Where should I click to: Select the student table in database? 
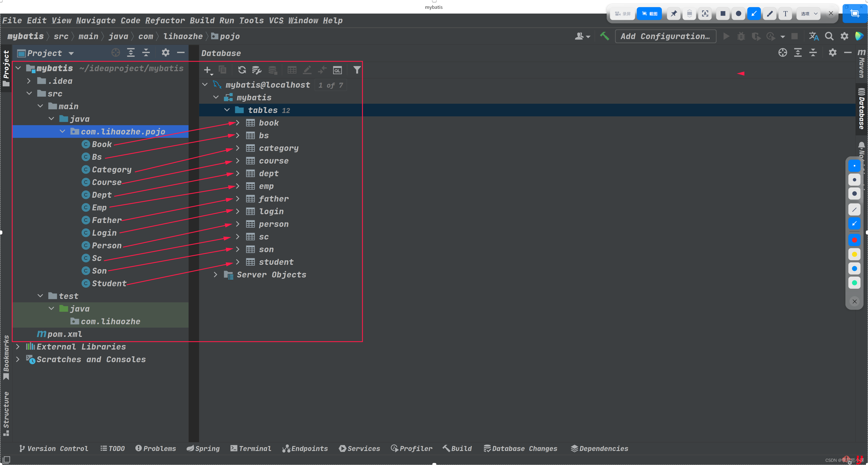point(276,262)
